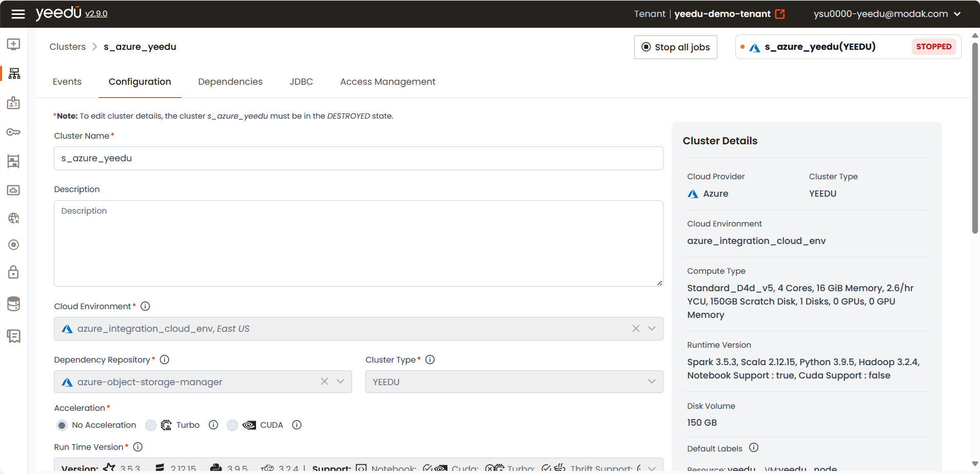The width and height of the screenshot is (980, 474).
Task: Open tenant external link icon
Action: tap(780, 14)
